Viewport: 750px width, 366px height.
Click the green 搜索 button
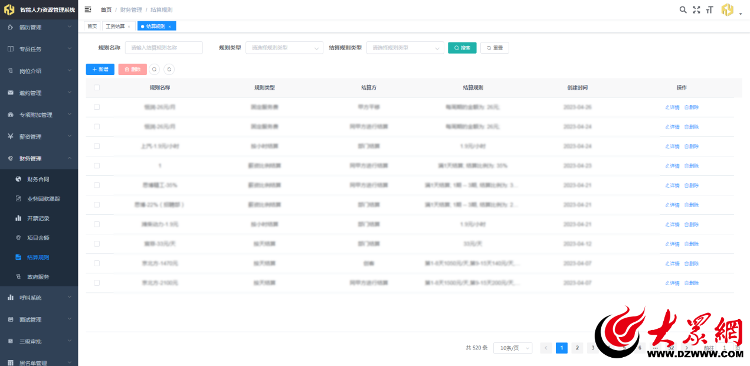tap(462, 48)
